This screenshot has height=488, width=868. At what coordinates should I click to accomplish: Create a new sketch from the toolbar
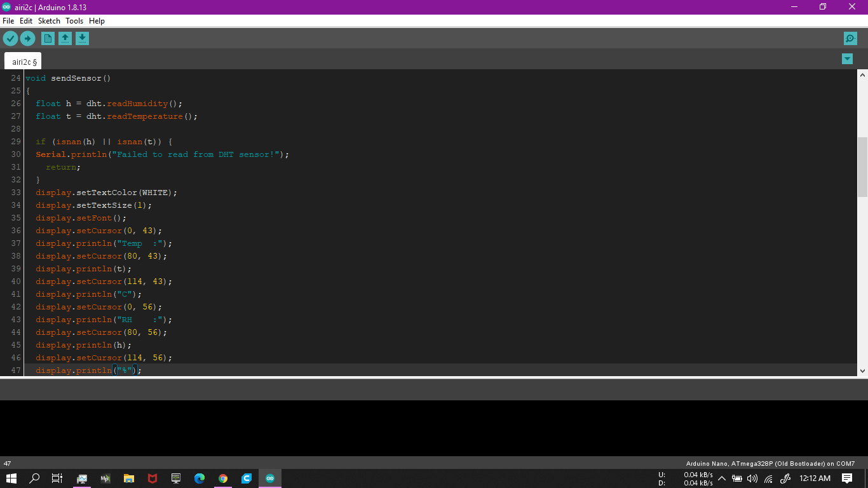[48, 39]
